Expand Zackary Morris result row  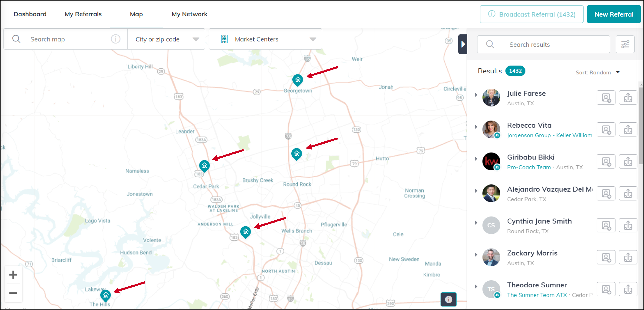[476, 255]
